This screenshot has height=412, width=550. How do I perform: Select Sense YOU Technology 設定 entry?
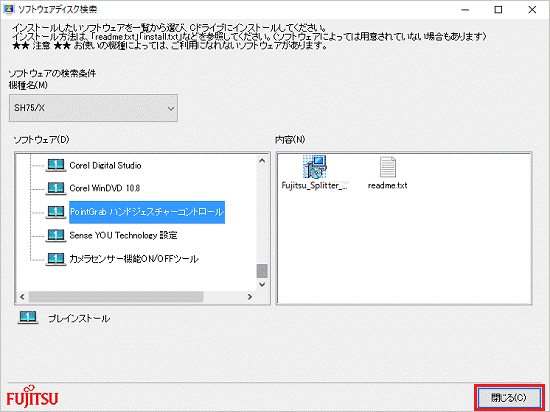coord(123,235)
